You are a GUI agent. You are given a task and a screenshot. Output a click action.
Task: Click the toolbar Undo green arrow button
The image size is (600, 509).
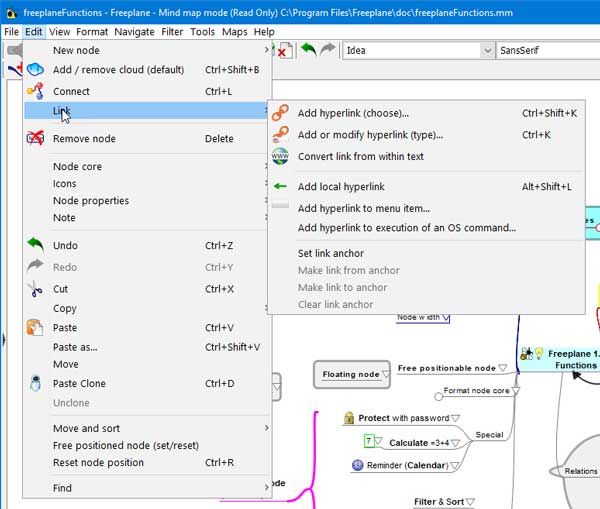[x=308, y=50]
